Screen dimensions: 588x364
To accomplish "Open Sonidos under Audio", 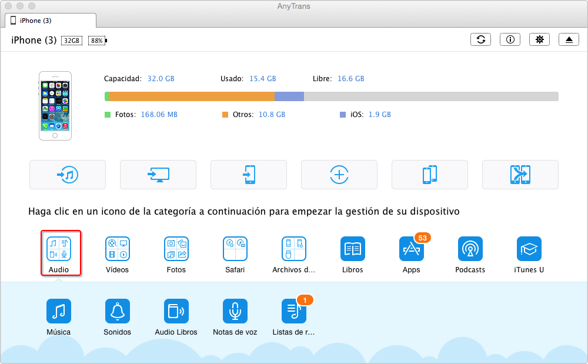I will [x=118, y=310].
